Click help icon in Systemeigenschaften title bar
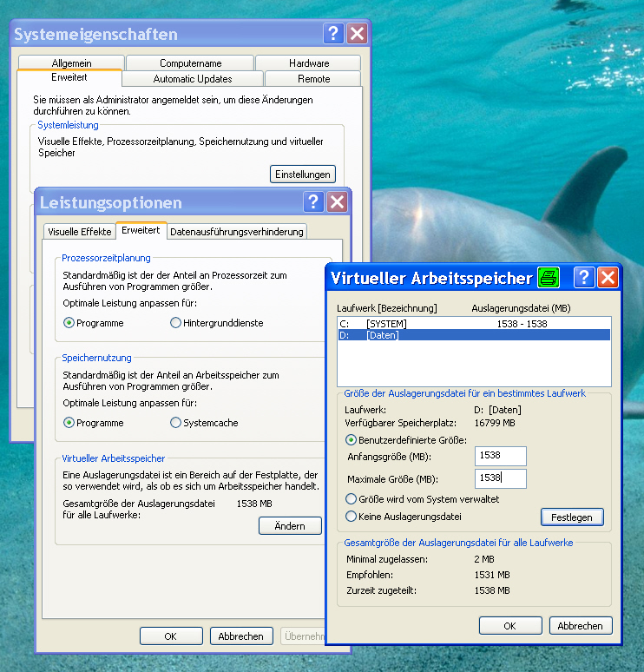 click(x=333, y=34)
